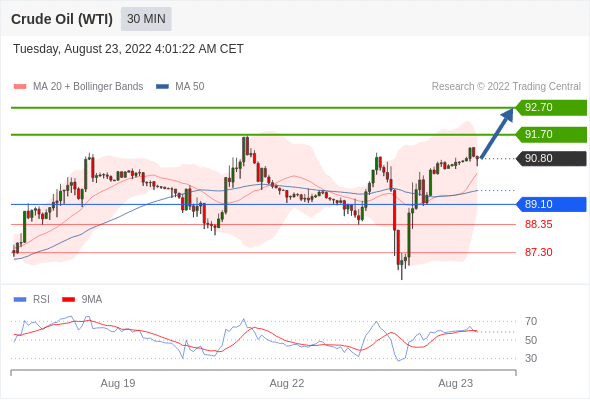Click the blue RSI legend swatch
This screenshot has height=400, width=590.
(x=20, y=300)
